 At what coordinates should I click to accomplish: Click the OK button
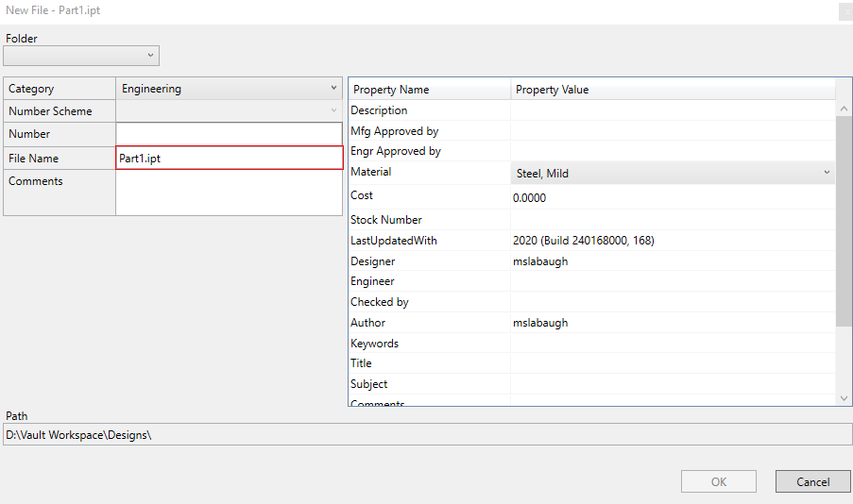click(719, 481)
